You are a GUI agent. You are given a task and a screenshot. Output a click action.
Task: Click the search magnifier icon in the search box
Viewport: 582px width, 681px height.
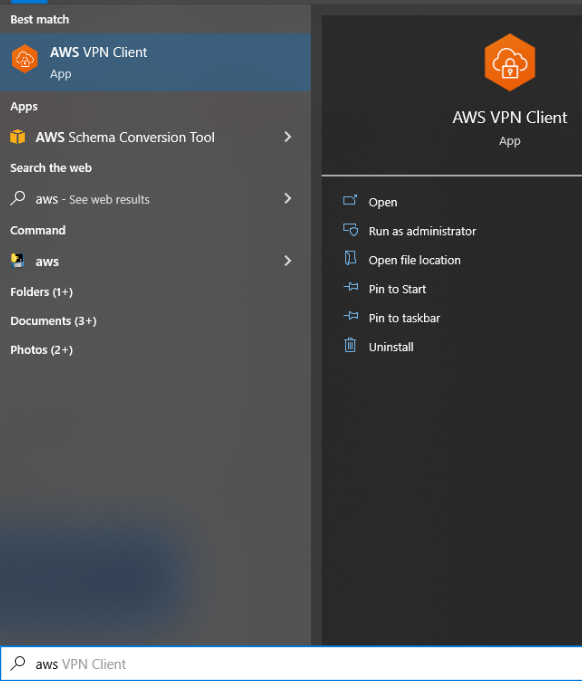(x=18, y=663)
